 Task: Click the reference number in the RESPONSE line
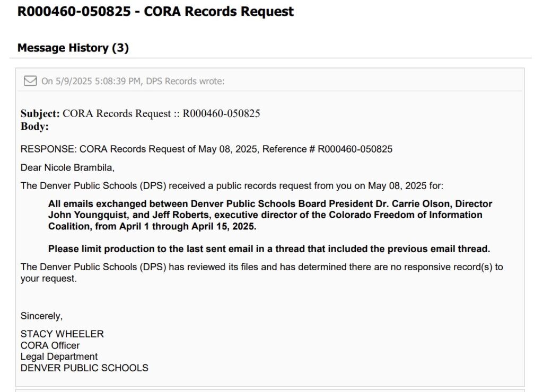click(x=355, y=149)
